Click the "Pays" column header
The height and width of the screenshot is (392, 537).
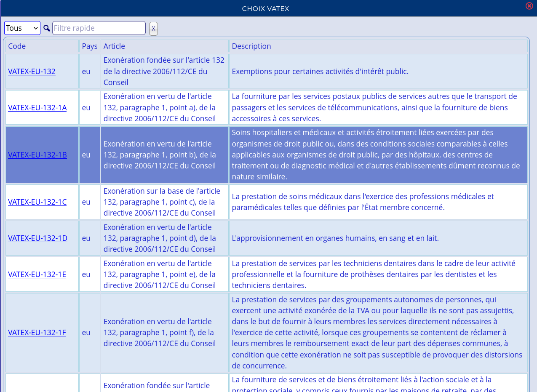click(90, 46)
